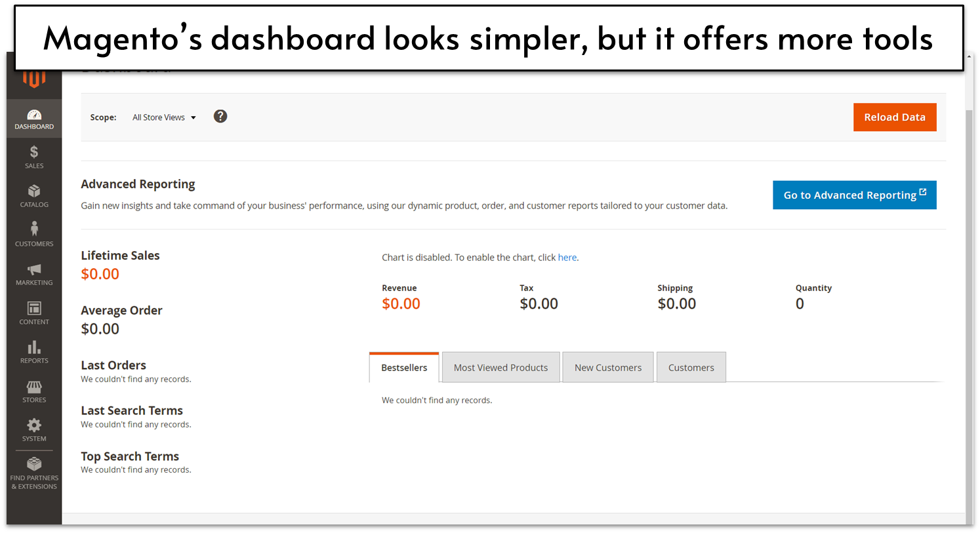Image resolution: width=980 pixels, height=533 pixels.
Task: Go to Advanced Reporting
Action: [x=854, y=195]
